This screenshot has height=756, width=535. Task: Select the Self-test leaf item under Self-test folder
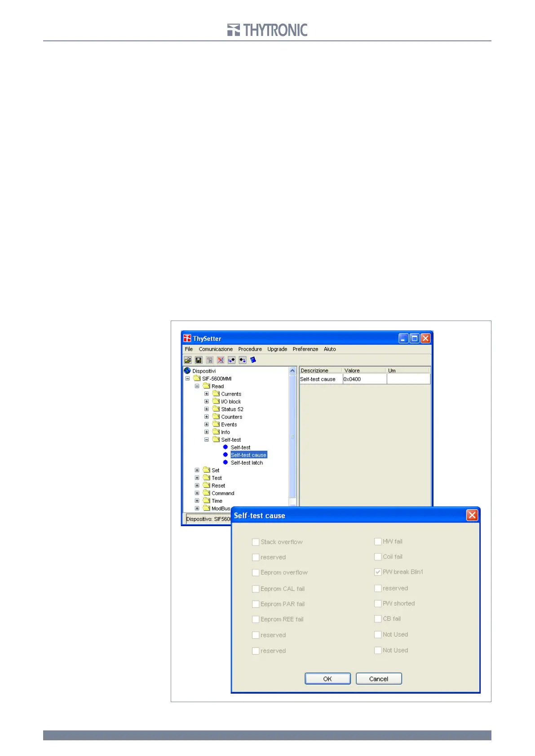[x=240, y=447]
